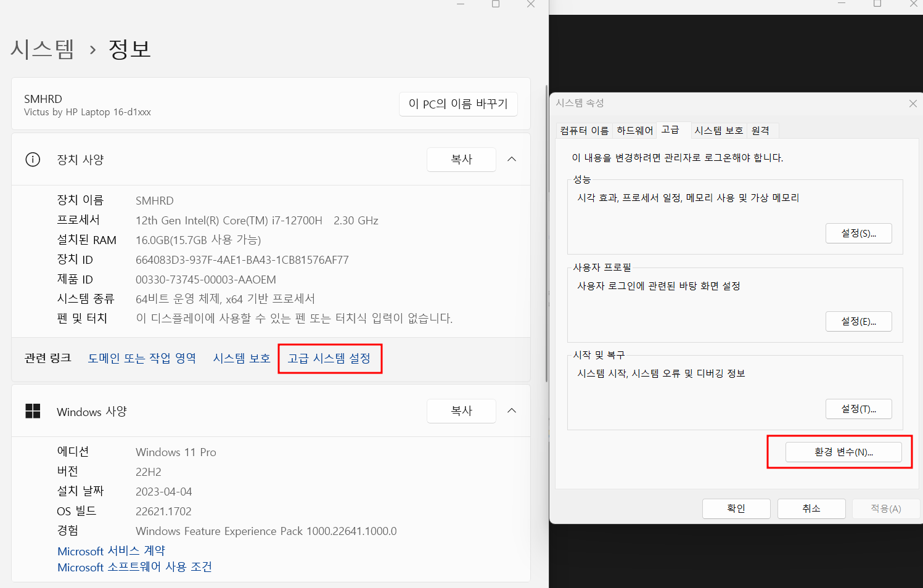The height and width of the screenshot is (588, 923).
Task: Open Microsoft 소프트웨어 사용 조건 link
Action: click(x=134, y=566)
